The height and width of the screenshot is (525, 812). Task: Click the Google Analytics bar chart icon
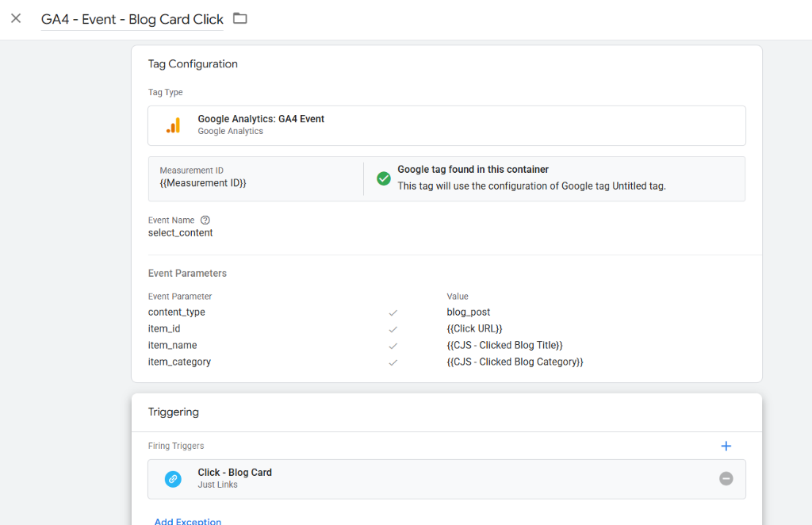click(x=174, y=126)
